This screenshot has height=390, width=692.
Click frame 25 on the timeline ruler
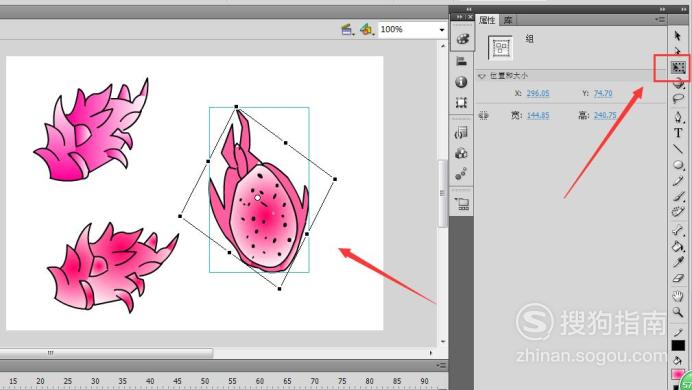(x=68, y=381)
